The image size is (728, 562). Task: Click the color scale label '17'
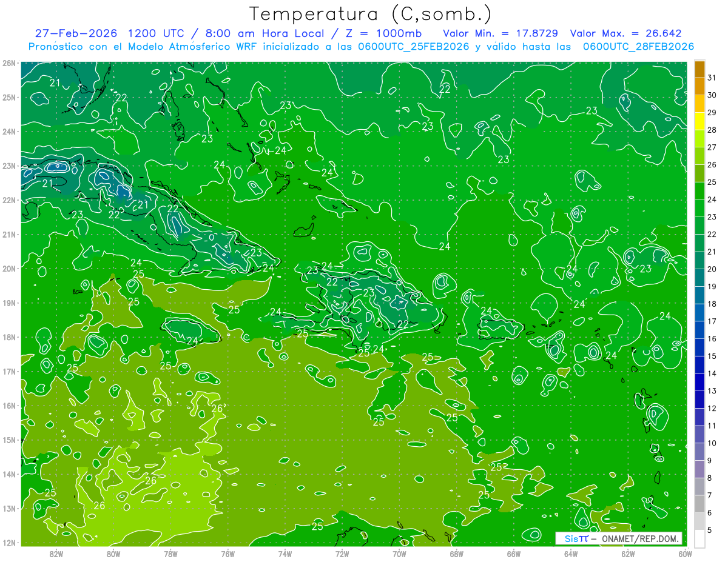[712, 321]
